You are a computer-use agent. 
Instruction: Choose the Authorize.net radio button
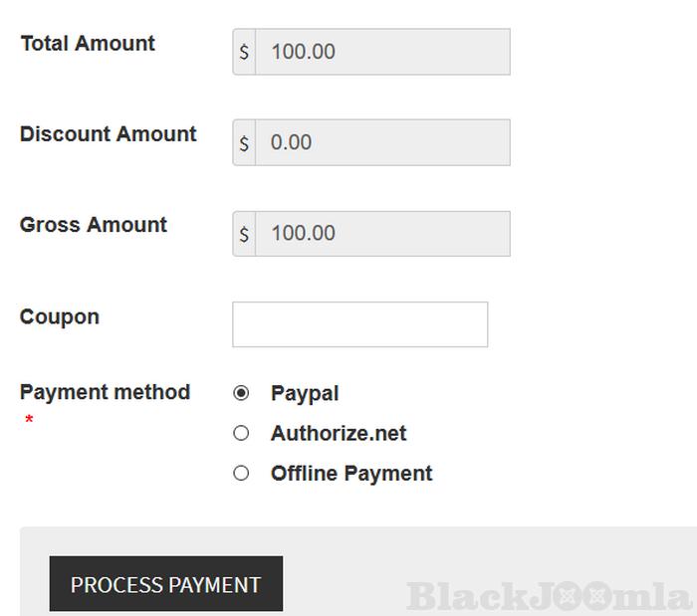click(241, 433)
